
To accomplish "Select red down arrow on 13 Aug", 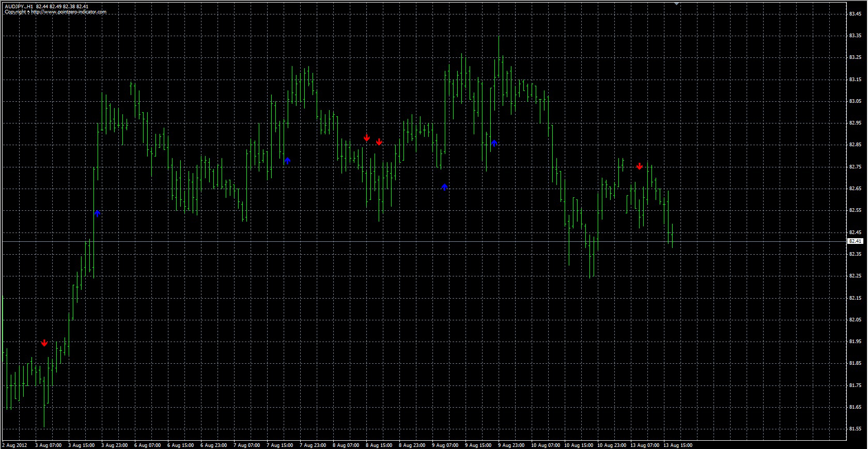I will point(640,166).
